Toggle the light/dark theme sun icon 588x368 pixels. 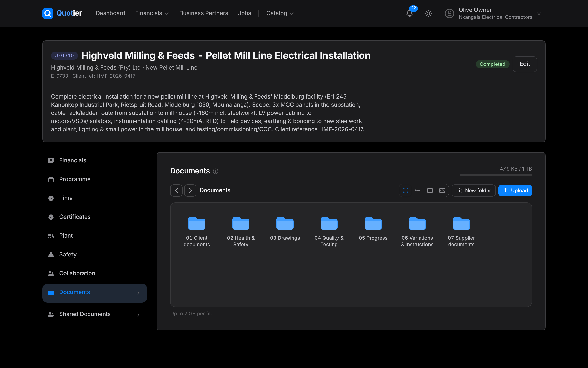tap(428, 13)
